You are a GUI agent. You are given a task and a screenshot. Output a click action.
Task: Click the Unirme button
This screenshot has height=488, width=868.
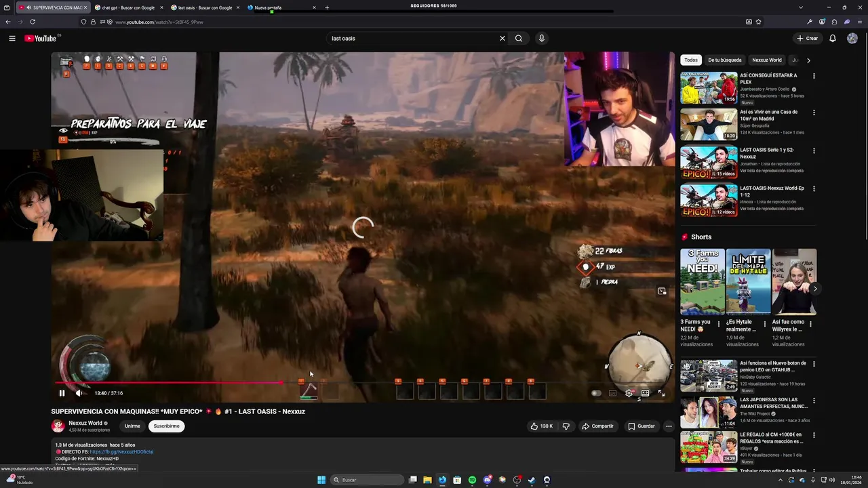click(132, 426)
